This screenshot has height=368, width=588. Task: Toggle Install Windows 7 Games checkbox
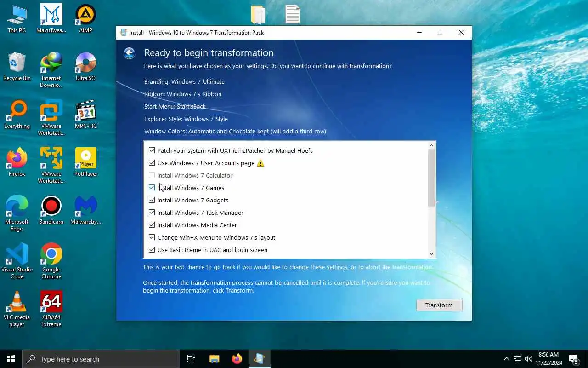[x=152, y=188]
